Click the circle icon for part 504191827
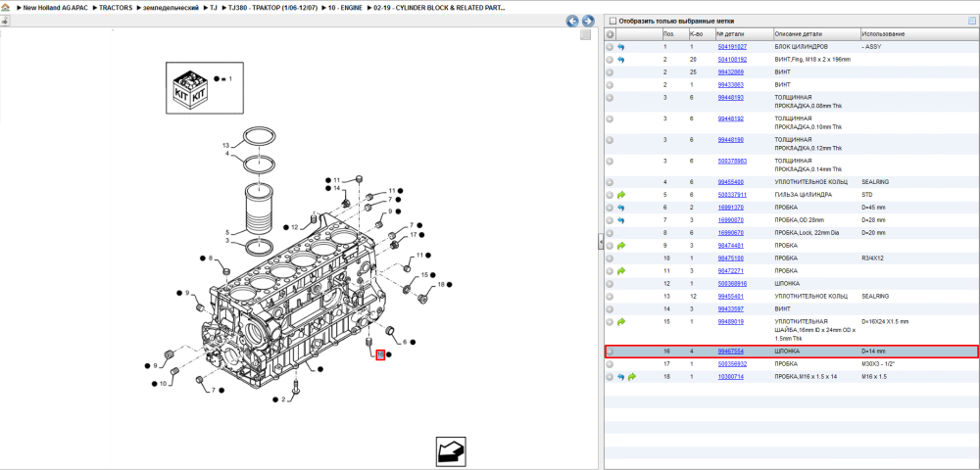The height and width of the screenshot is (470, 980). tap(610, 47)
